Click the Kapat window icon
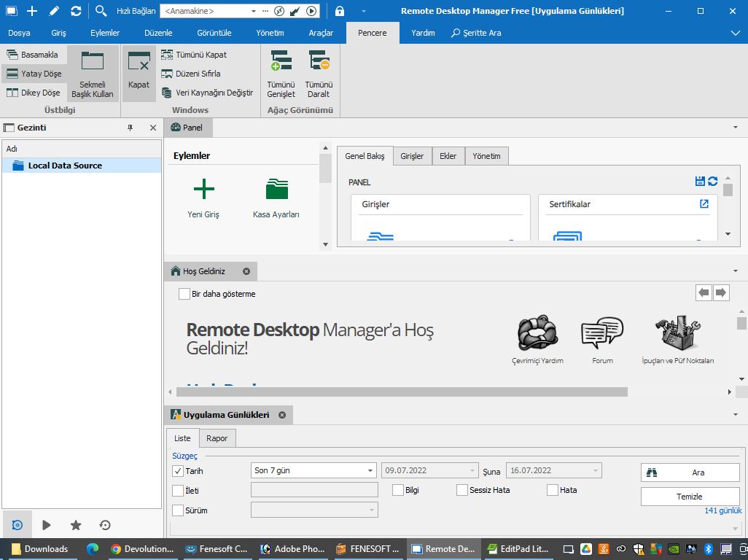Image resolution: width=748 pixels, height=560 pixels. point(139,73)
